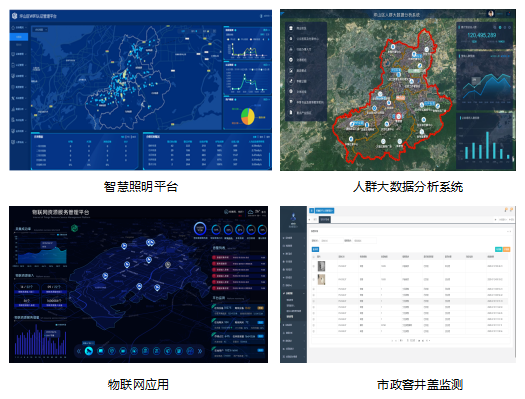Viewport: 525px width, 399px height.
Task: Click the large circular gauge in IoT platform top right
Action: [200, 229]
